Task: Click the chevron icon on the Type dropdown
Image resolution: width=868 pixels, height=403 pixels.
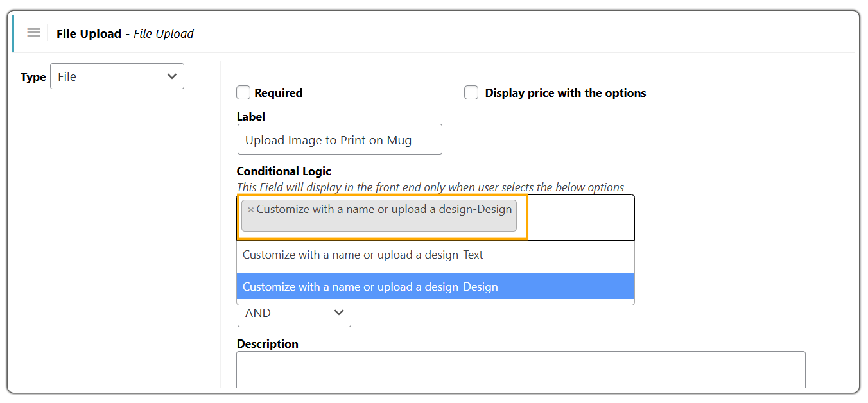Action: pyautogui.click(x=171, y=76)
